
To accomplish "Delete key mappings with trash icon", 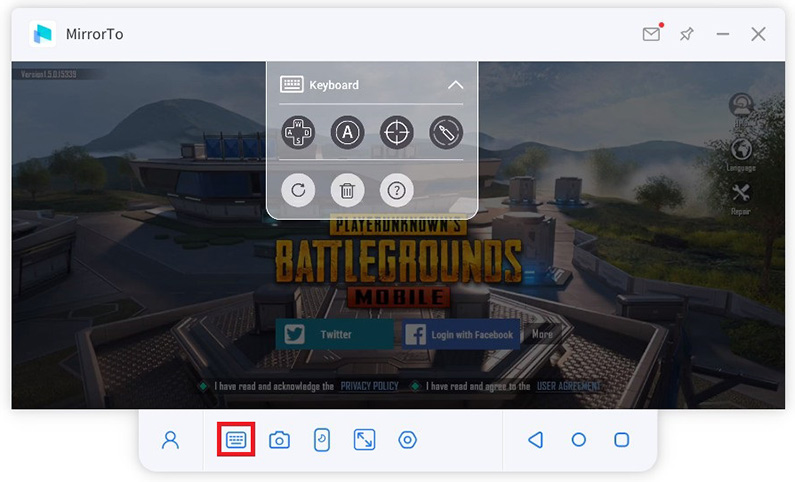I will click(347, 190).
